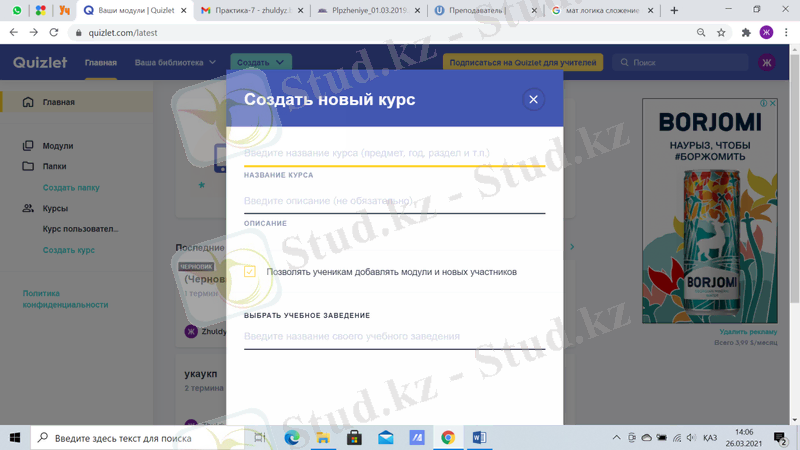The height and width of the screenshot is (450, 800).
Task: Open the Windows Start menu
Action: [15, 438]
